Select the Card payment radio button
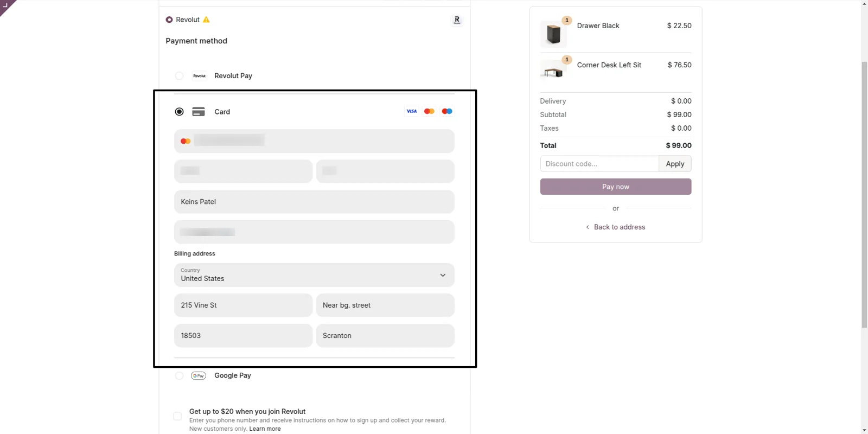The height and width of the screenshot is (434, 868). pos(179,112)
